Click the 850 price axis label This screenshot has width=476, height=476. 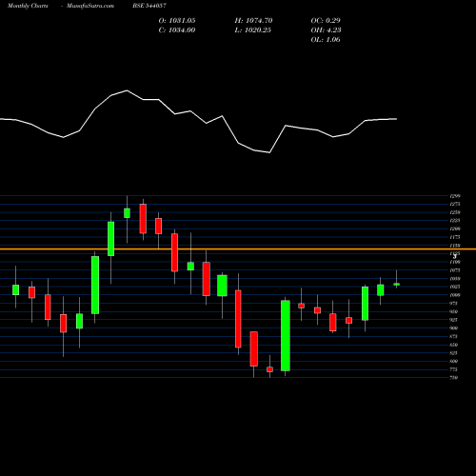tap(454, 345)
